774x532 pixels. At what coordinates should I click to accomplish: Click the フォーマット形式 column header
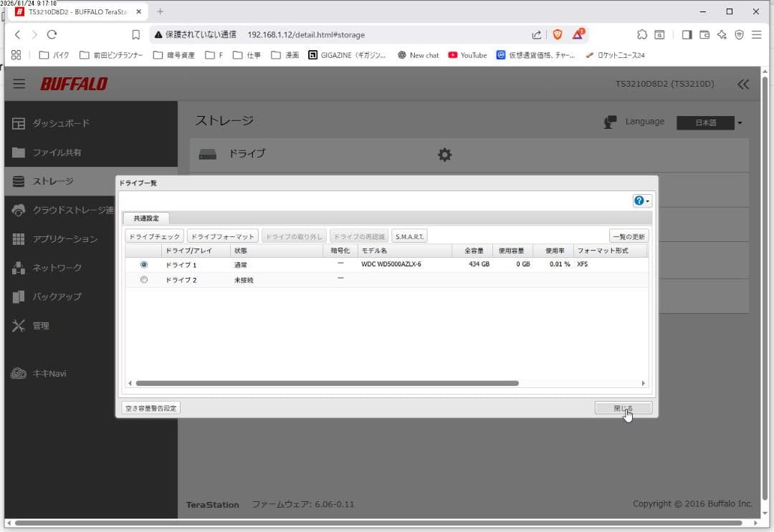coord(611,251)
